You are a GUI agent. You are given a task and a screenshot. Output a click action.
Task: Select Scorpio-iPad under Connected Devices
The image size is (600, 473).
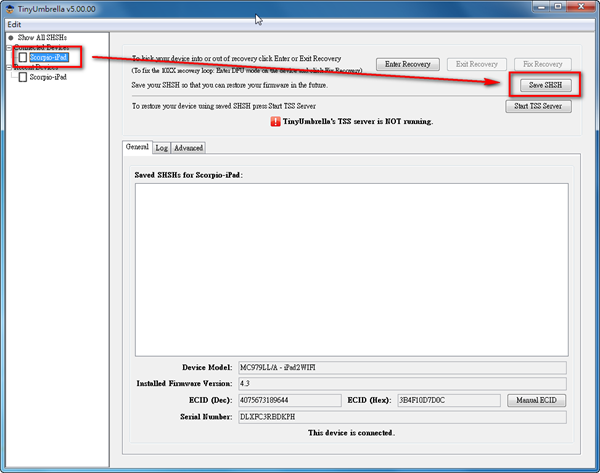pyautogui.click(x=49, y=57)
